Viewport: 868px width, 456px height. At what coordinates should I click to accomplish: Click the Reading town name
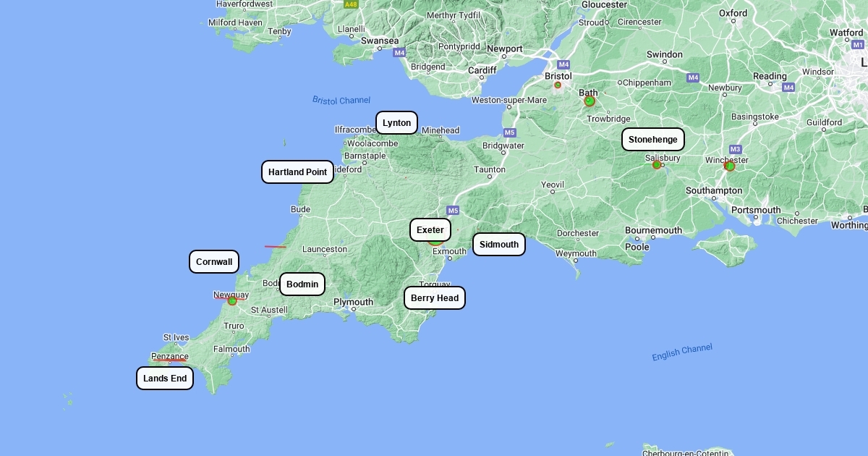(x=770, y=76)
